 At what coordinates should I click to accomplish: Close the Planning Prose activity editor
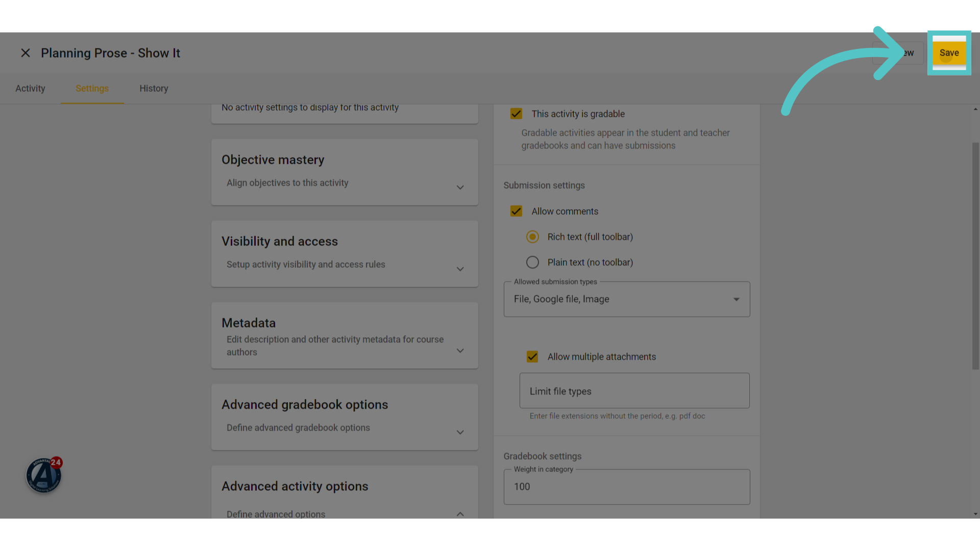[x=26, y=53]
